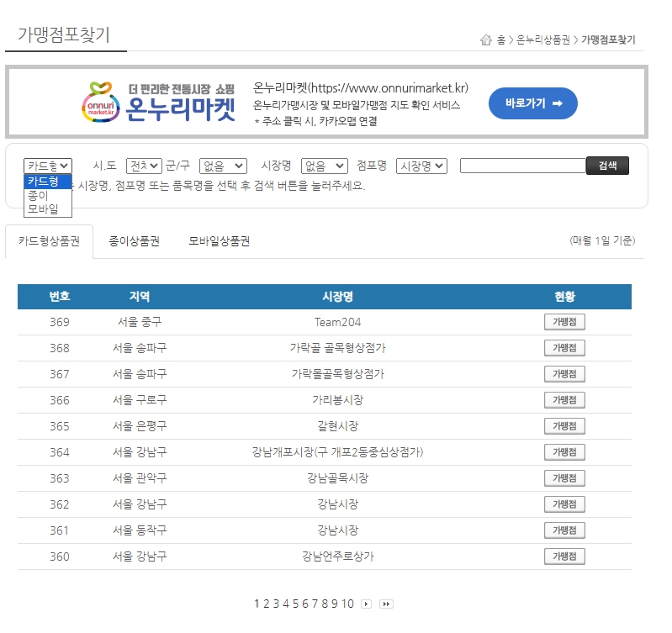Click 가맹점 button for 강남개포시장
672x633 pixels.
(564, 452)
